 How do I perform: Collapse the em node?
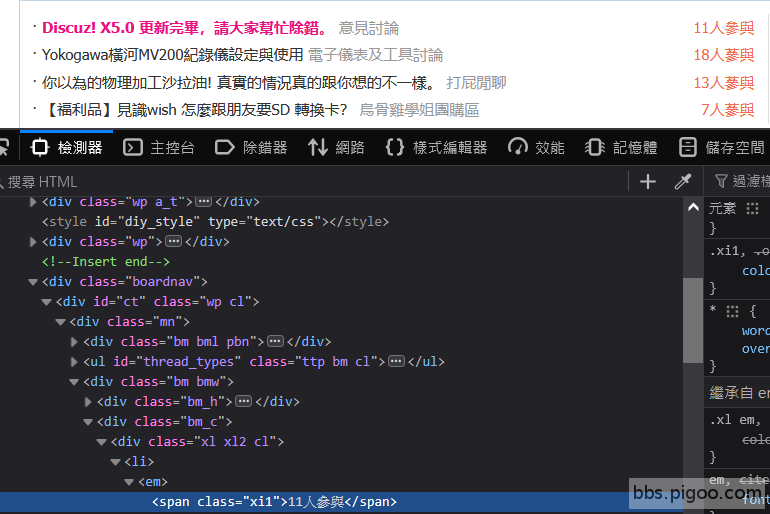(129, 482)
